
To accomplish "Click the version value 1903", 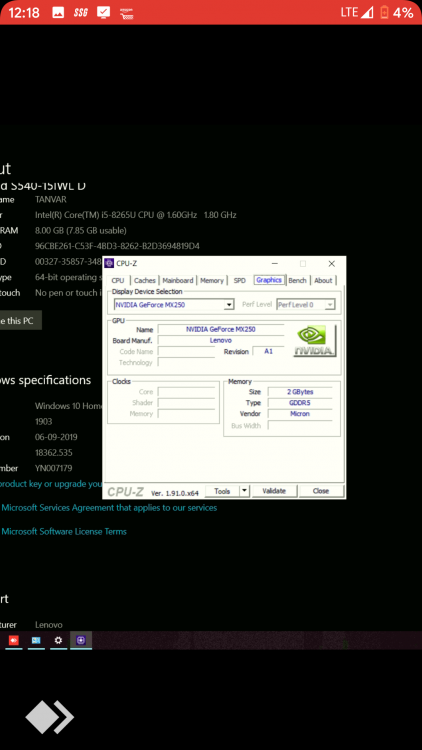I will tap(44, 421).
